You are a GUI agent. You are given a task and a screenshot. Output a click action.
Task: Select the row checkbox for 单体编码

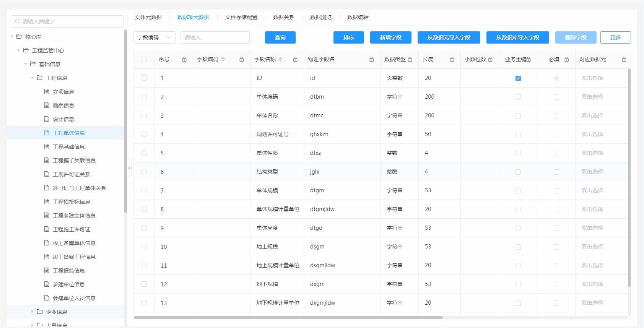(144, 97)
